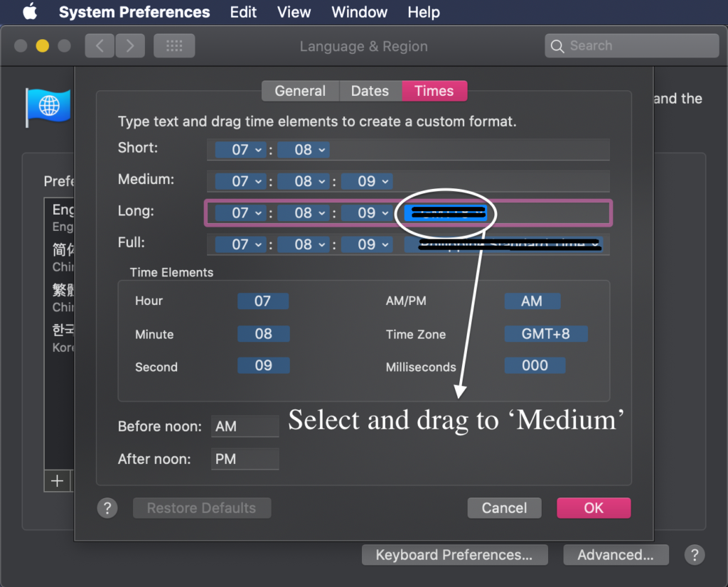
Task: Switch to the Dates tab
Action: coord(370,91)
